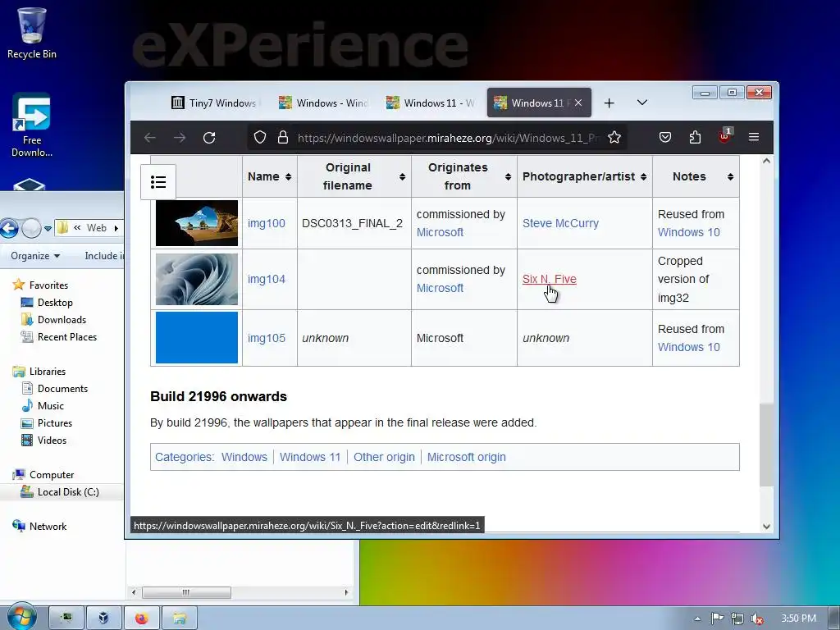
Task: Switch to the Tiny7 Windows tab
Action: tap(216, 103)
